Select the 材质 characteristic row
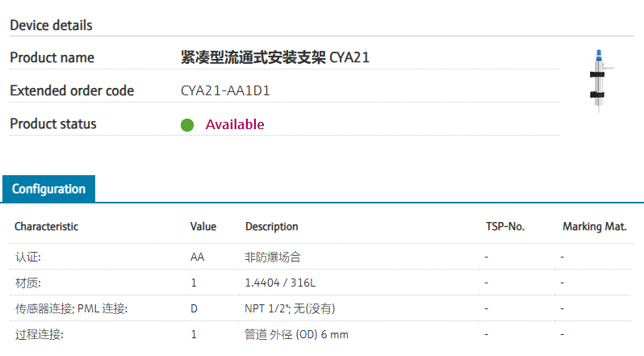Screen dimensions: 644x356 [28, 283]
